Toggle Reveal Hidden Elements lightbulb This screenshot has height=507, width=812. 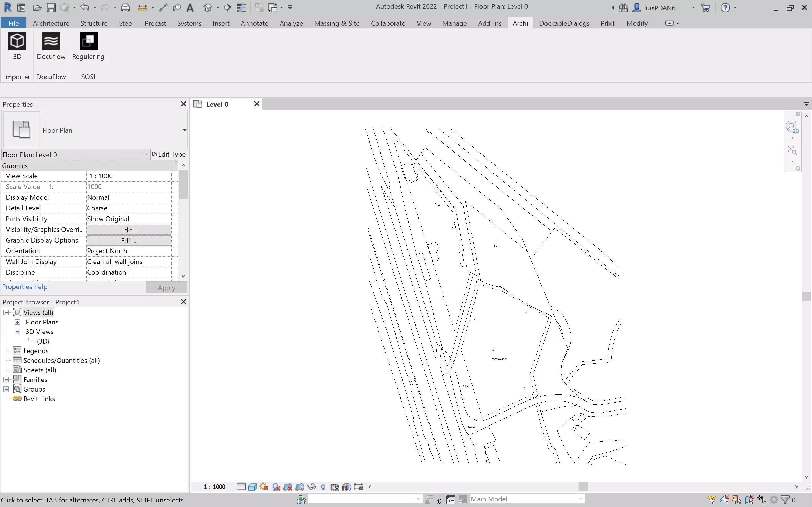323,487
